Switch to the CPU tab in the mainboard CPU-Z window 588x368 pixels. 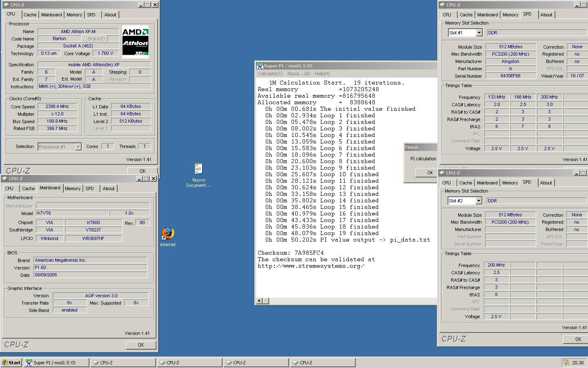pos(9,188)
